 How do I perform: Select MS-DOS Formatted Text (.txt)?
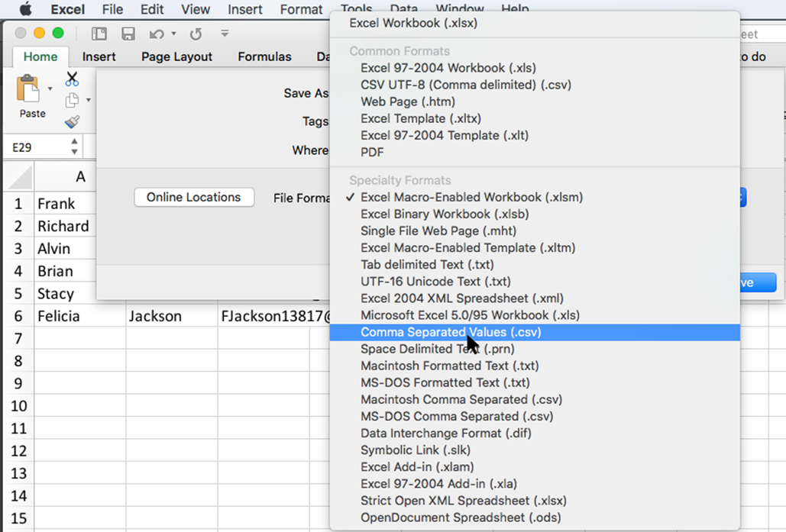[535, 382]
